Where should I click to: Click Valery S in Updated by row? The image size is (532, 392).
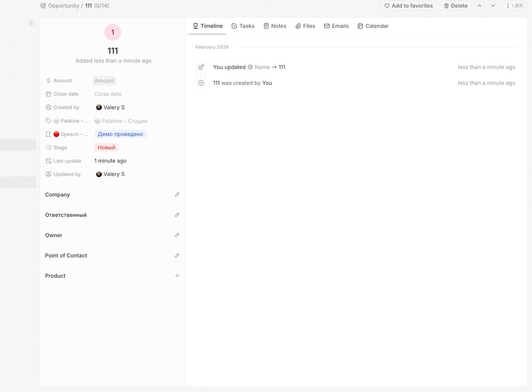click(110, 174)
